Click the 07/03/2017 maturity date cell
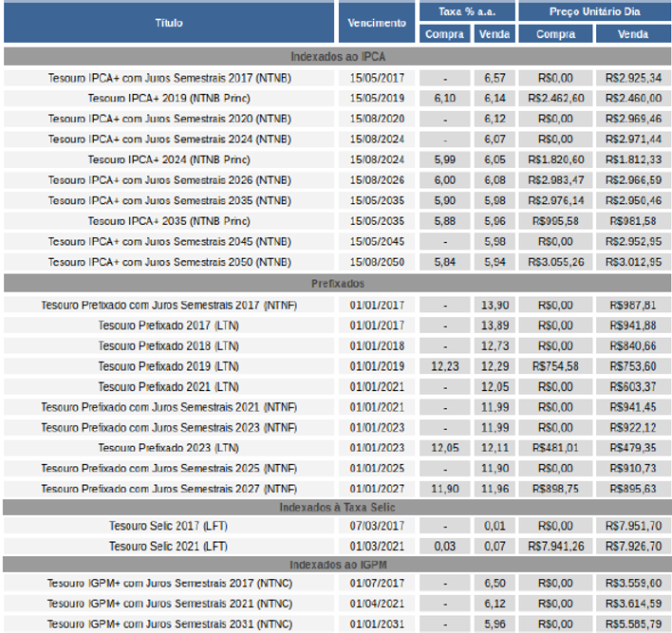Viewport: 672px width, 633px height. (x=377, y=526)
